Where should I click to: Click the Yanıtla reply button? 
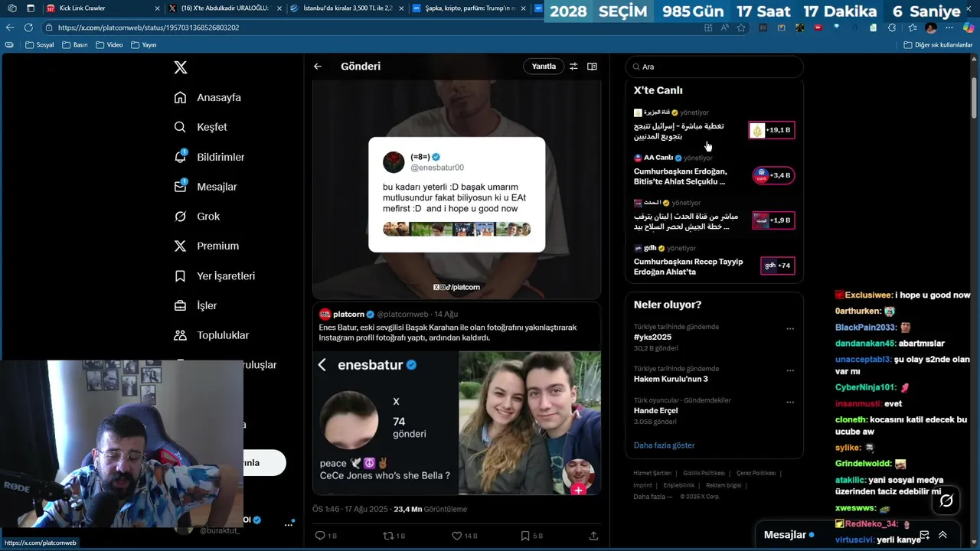click(544, 67)
